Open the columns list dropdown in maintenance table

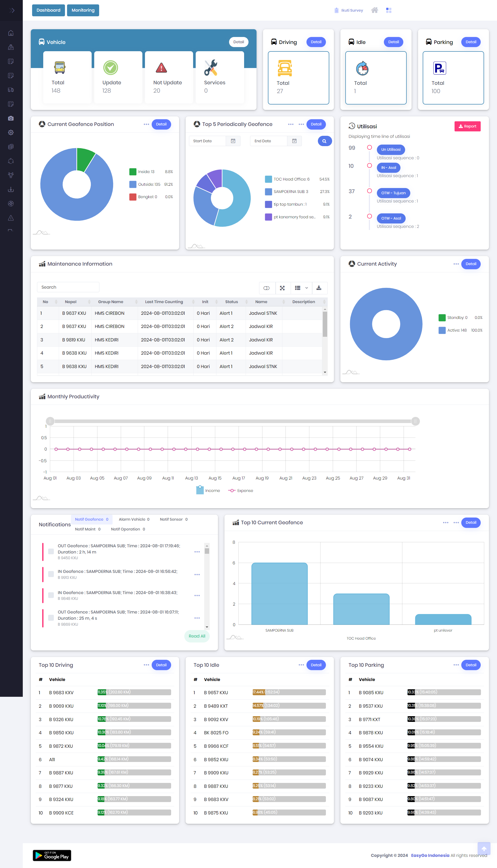tap(301, 288)
